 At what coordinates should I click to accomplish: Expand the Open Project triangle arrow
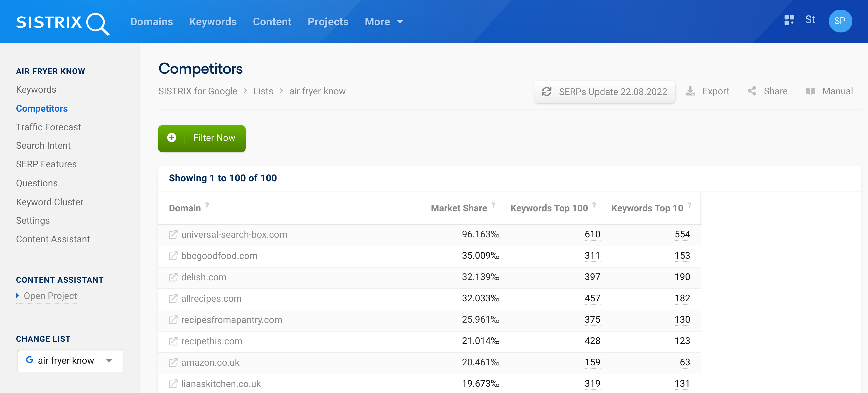coord(17,296)
